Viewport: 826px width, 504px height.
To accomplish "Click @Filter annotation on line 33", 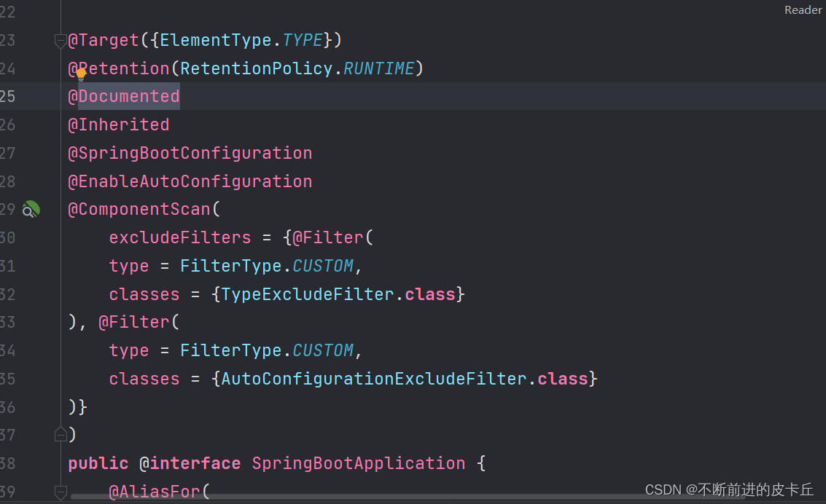I will [134, 322].
